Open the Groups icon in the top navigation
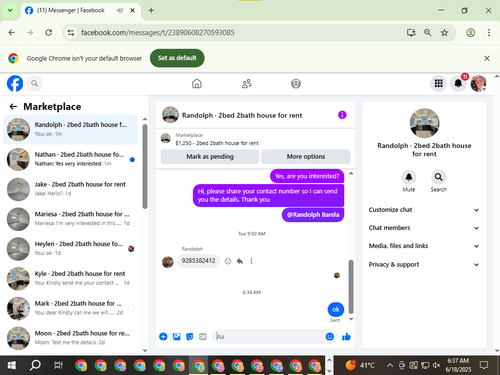The width and height of the screenshot is (500, 375). click(x=296, y=83)
